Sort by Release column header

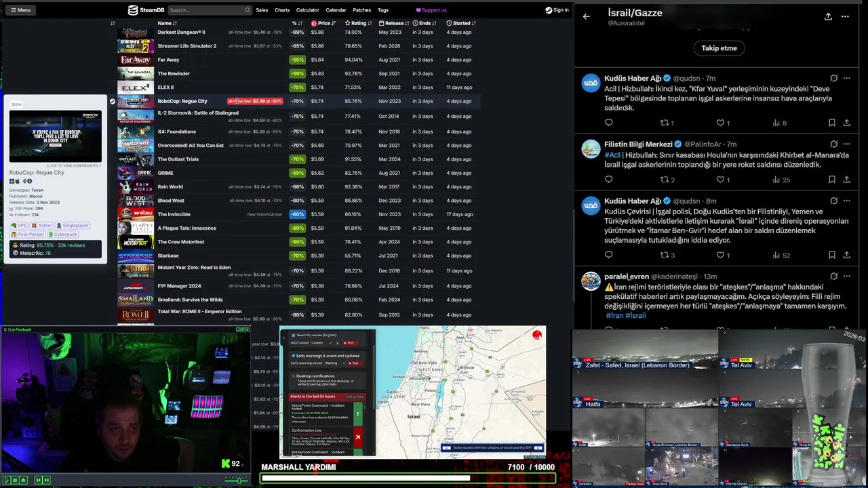pyautogui.click(x=394, y=23)
